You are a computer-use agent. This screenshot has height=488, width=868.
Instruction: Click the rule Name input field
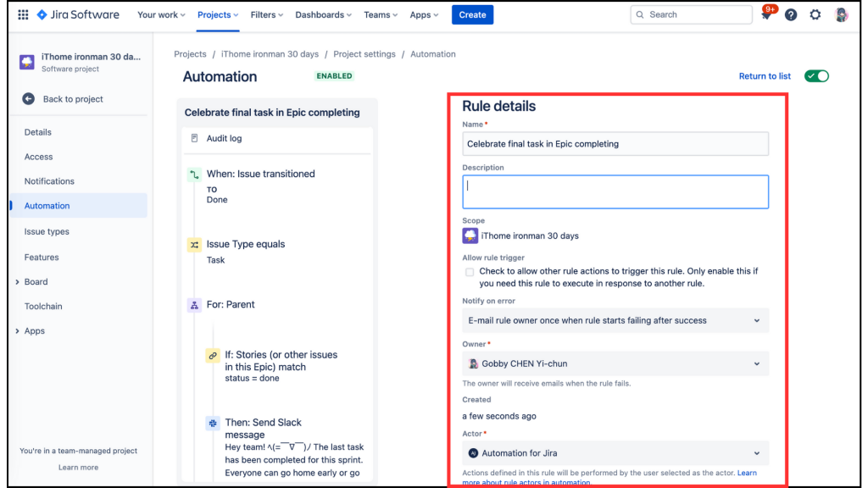(x=615, y=144)
